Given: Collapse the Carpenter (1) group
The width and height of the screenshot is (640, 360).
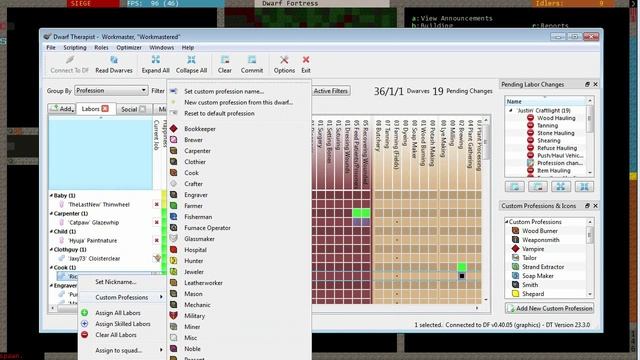Looking at the screenshot, I should [x=51, y=213].
